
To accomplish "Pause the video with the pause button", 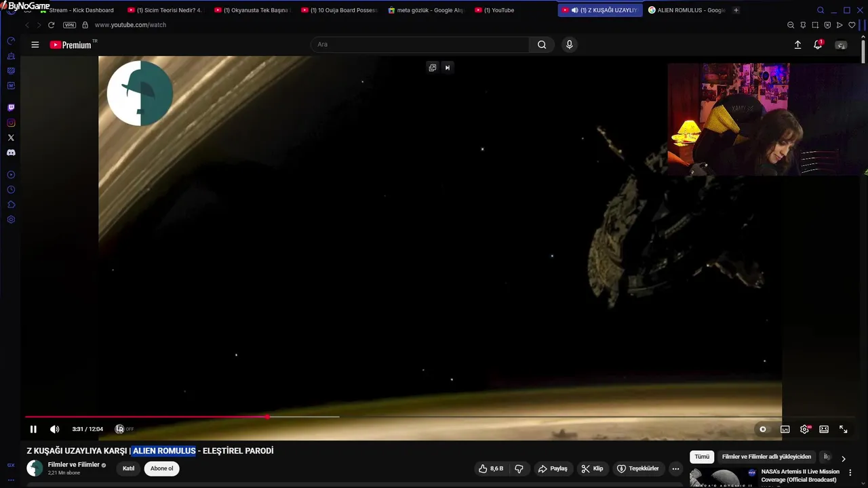I will (33, 429).
